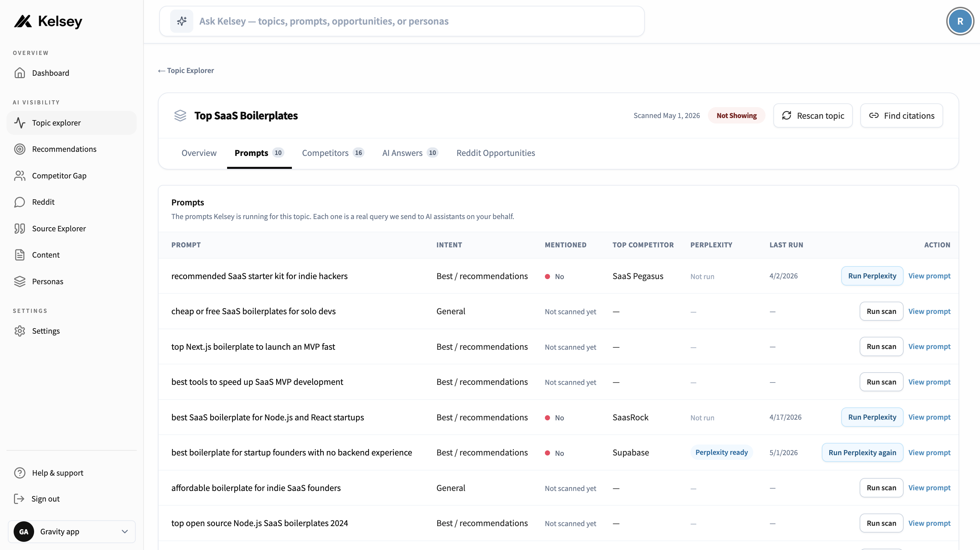Go to Dashboard in sidebar
Viewport: 980px width, 550px height.
pyautogui.click(x=72, y=73)
